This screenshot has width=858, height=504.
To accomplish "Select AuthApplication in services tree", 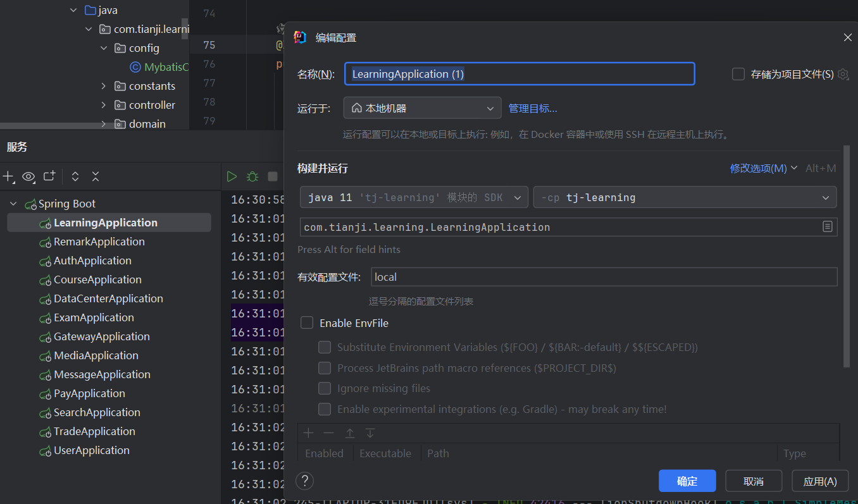I will (x=92, y=261).
